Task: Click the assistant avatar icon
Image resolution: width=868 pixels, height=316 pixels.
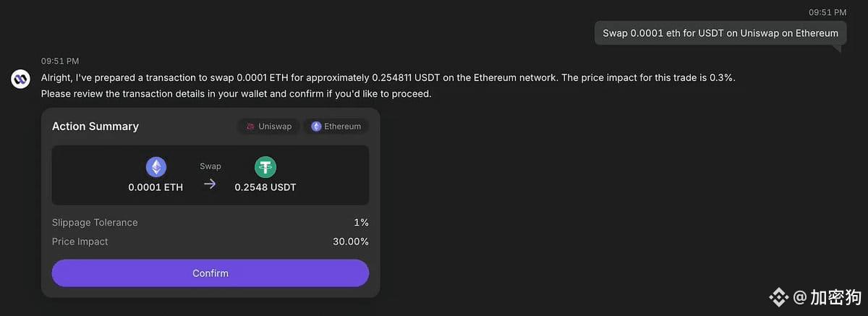Action: click(20, 79)
